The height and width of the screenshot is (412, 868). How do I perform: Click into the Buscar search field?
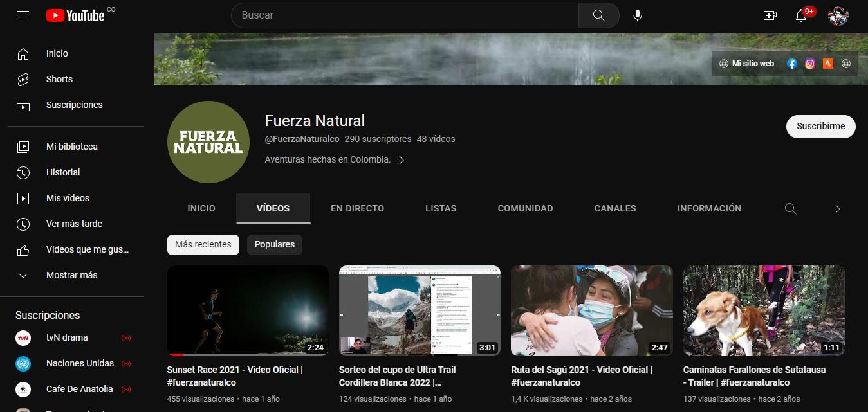[405, 15]
